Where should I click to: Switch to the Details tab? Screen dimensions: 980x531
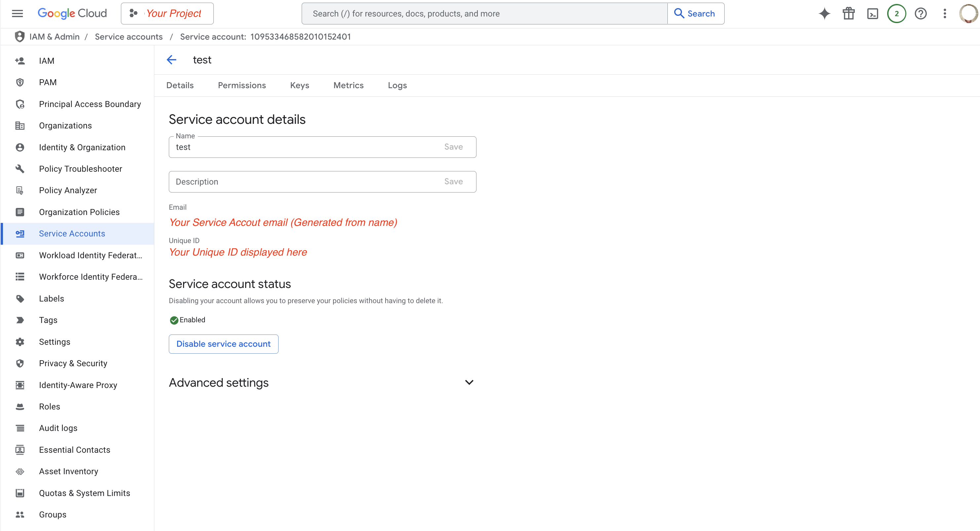coord(180,86)
